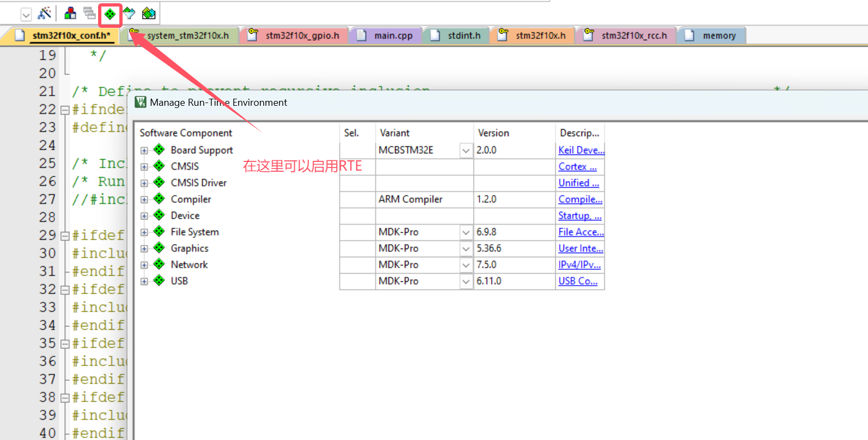Screen dimensions: 868x440
Task: Click the Board Support diamond icon
Action: [x=159, y=149]
